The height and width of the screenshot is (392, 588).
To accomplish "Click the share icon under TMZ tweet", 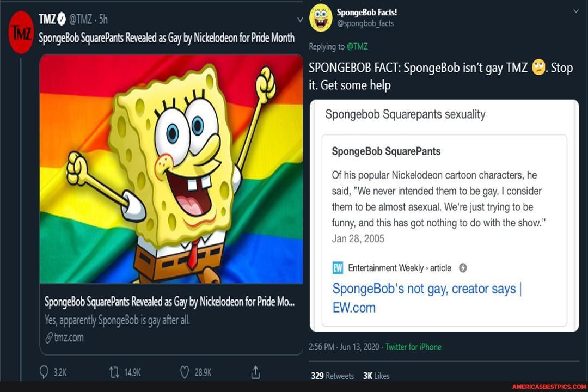I will tap(255, 372).
